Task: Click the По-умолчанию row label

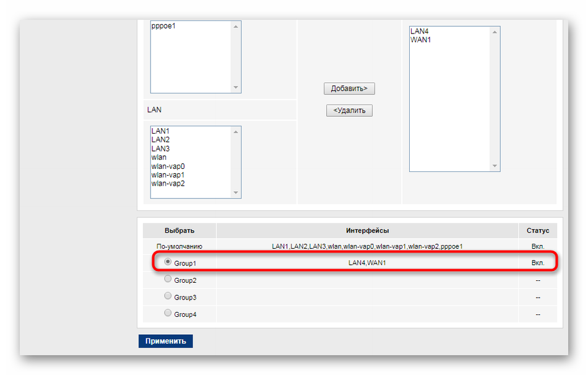Action: (x=179, y=246)
